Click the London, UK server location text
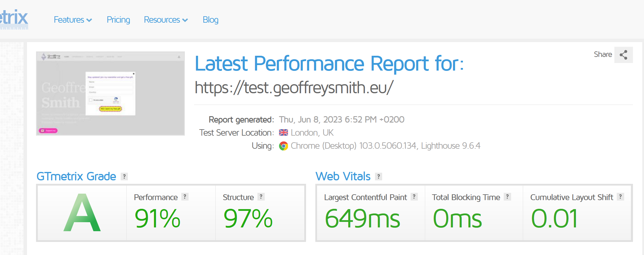 tap(312, 133)
